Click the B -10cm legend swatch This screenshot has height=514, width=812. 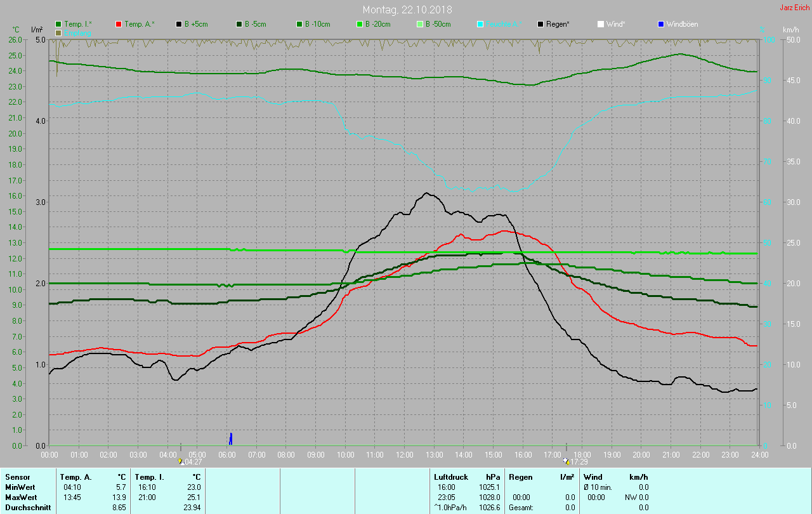299,24
